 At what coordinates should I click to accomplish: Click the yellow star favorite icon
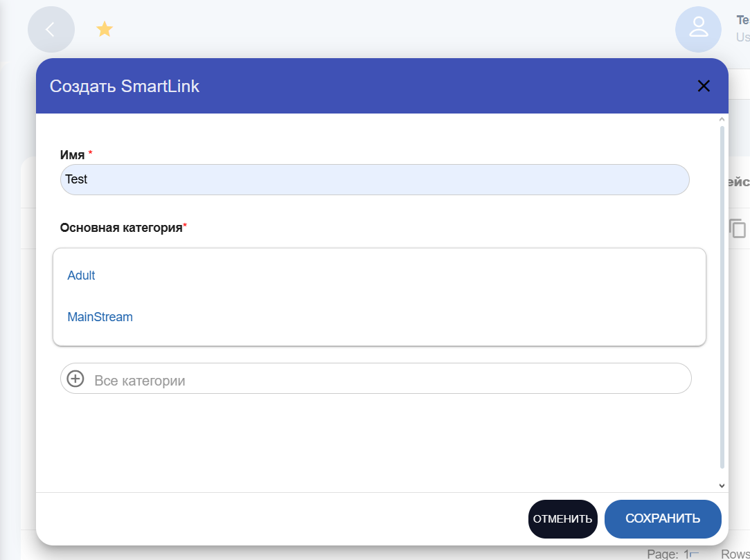(105, 29)
